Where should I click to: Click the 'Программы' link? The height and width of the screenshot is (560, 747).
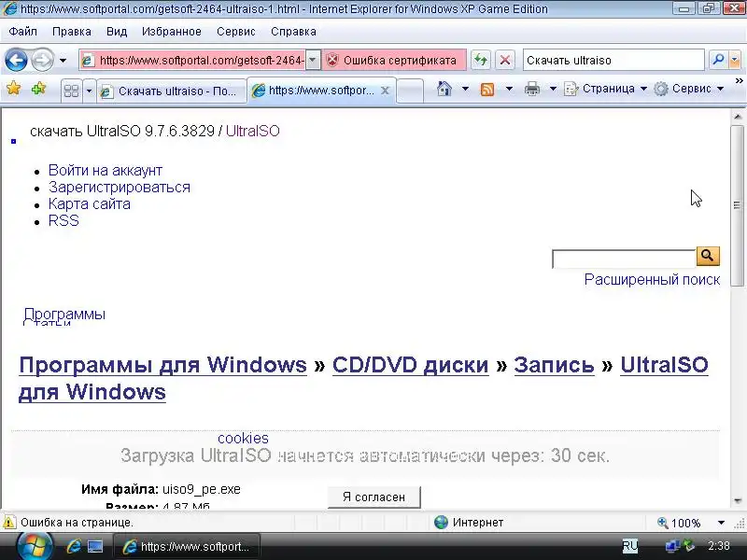coord(64,314)
